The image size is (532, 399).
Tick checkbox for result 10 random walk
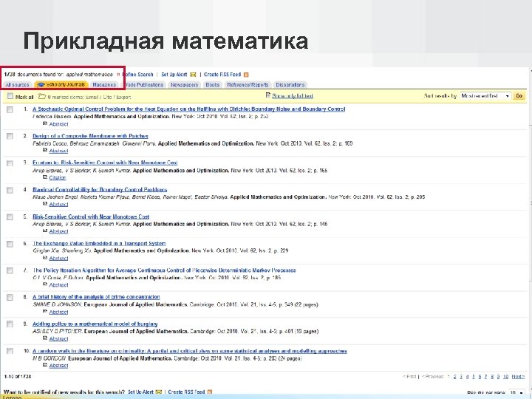pyautogui.click(x=10, y=351)
